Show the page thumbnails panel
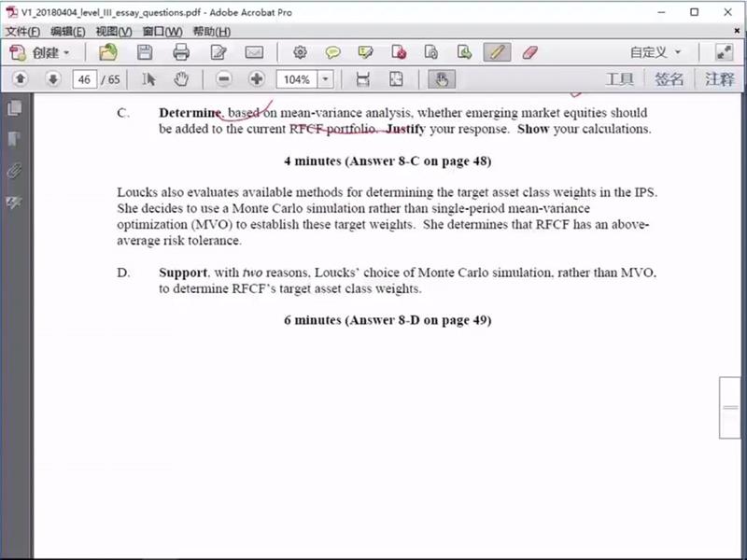The width and height of the screenshot is (747, 560). pyautogui.click(x=15, y=108)
